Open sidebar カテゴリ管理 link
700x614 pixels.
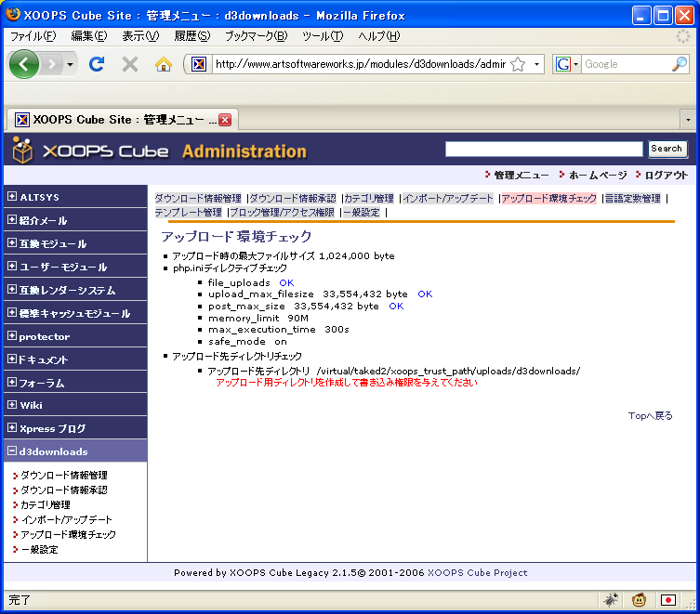click(x=46, y=504)
